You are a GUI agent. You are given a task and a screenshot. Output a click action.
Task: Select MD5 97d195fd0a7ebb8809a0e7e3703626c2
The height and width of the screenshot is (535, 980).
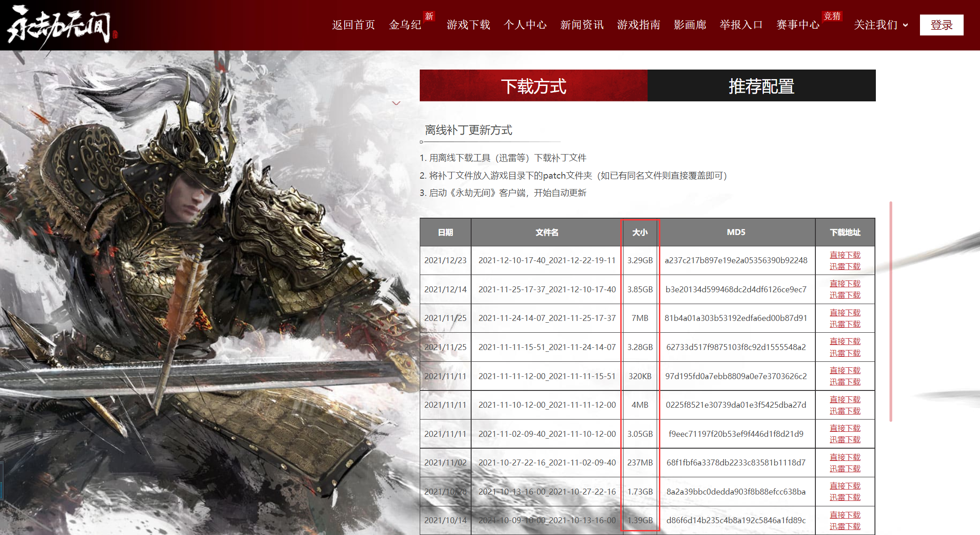[736, 376]
